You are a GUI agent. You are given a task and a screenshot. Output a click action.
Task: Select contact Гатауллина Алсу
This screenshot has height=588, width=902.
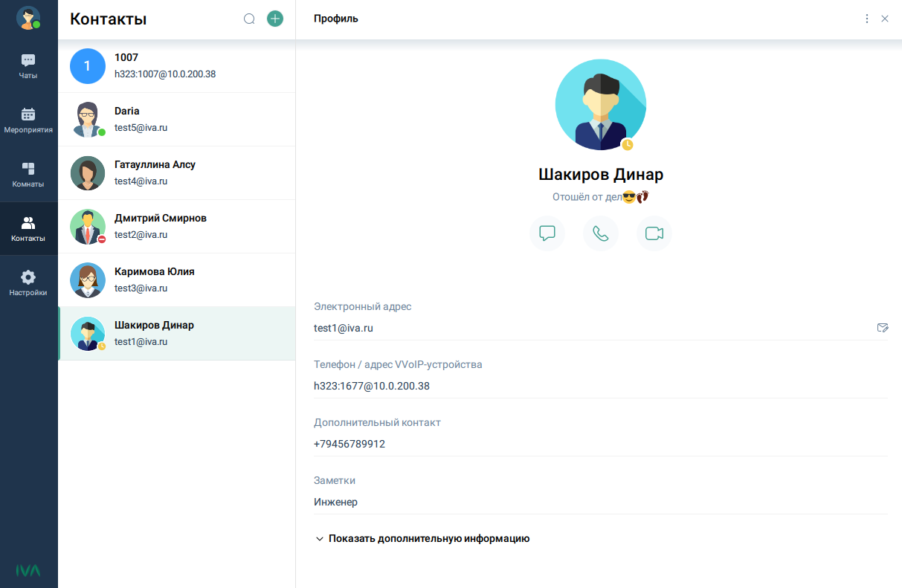(177, 172)
